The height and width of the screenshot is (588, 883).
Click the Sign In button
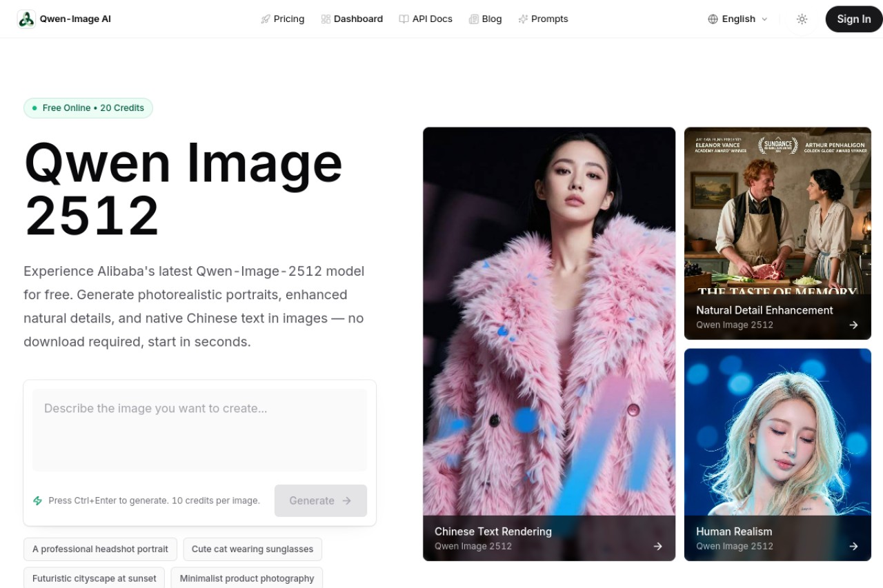[854, 19]
